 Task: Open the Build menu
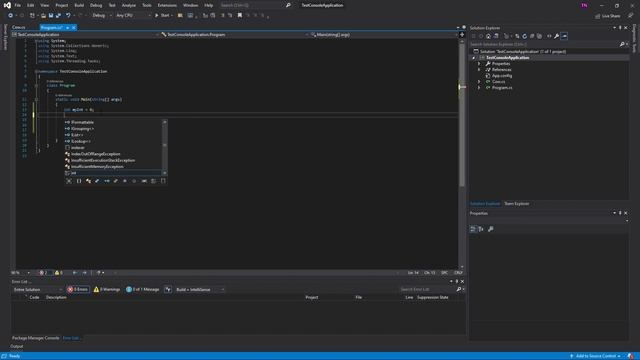[79, 5]
